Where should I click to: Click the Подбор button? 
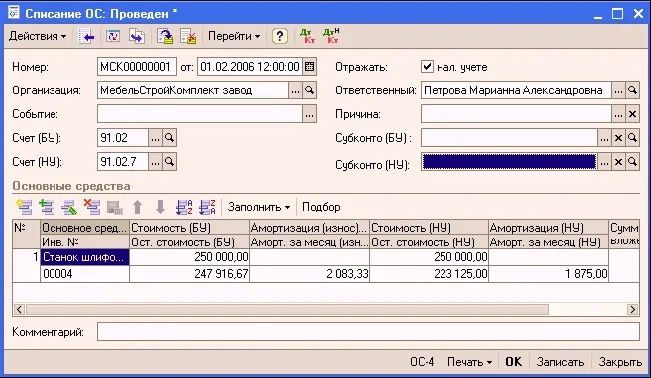pyautogui.click(x=321, y=207)
